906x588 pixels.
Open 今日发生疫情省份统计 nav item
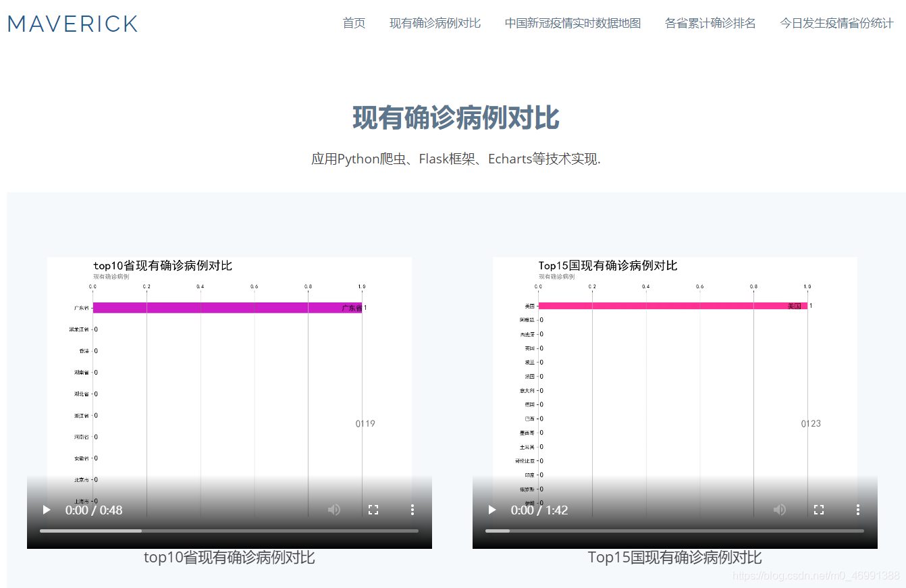click(x=837, y=24)
